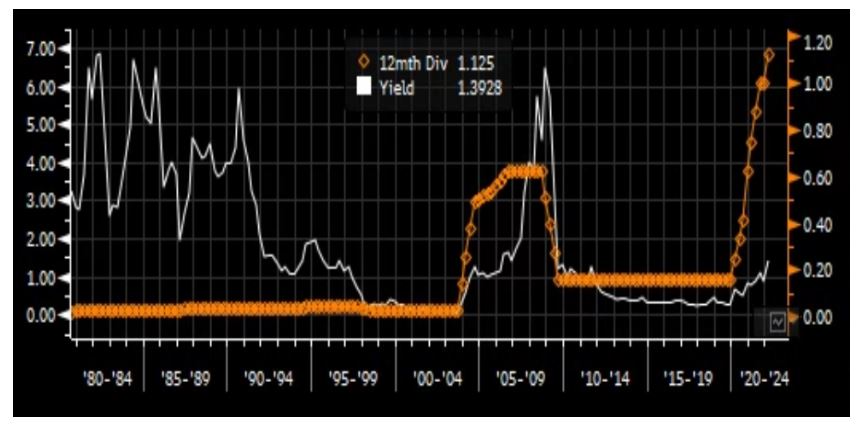Image resolution: width=862 pixels, height=434 pixels.
Task: Click the orange diamond legend marker for 12mth Div
Action: tap(363, 64)
